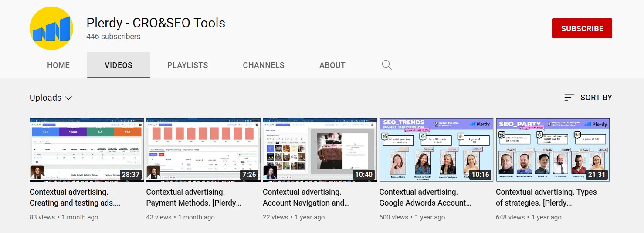Open the About tab
Viewport: 644px width, 233px height.
[x=332, y=65]
